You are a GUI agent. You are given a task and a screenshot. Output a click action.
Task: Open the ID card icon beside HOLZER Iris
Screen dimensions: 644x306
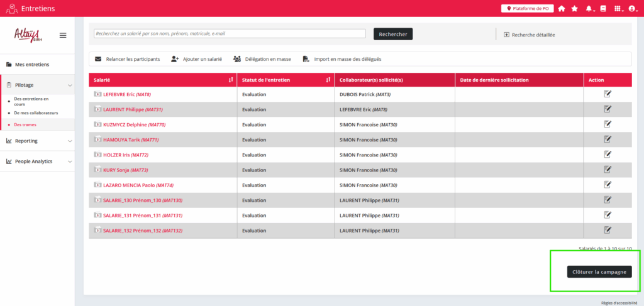point(97,155)
